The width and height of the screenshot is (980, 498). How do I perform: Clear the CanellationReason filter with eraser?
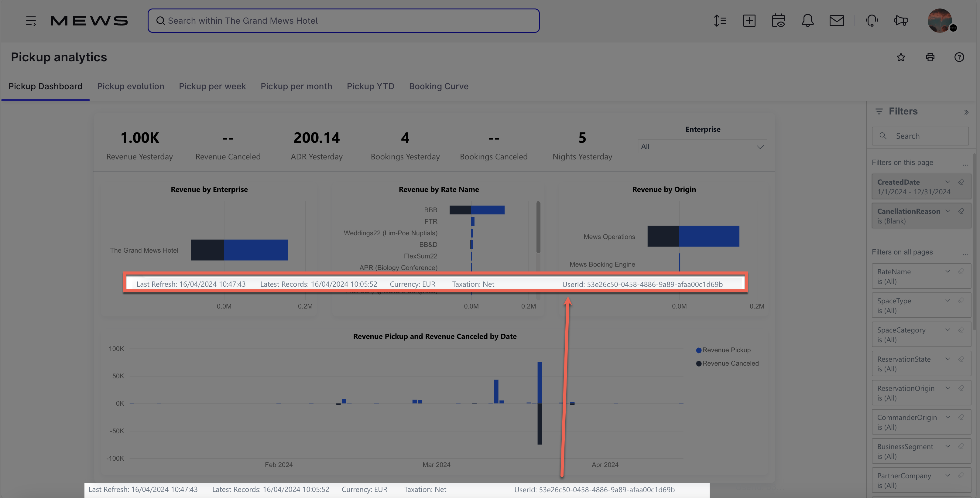point(961,211)
